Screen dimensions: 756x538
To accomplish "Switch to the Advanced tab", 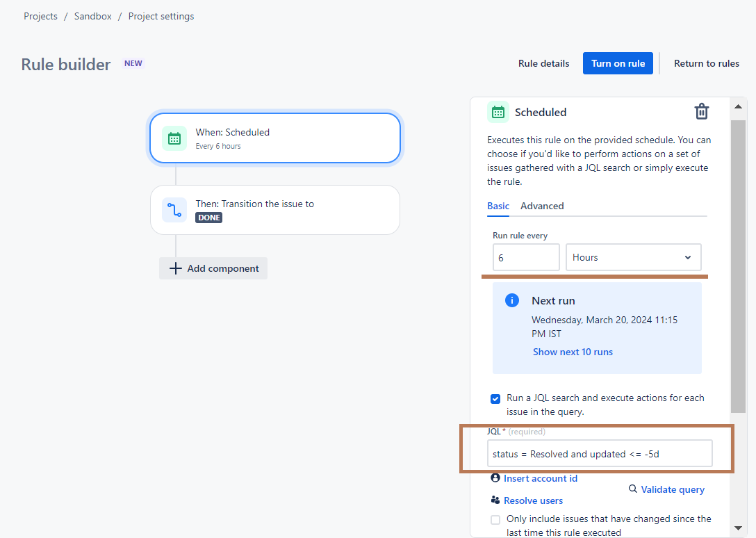I will [x=542, y=206].
